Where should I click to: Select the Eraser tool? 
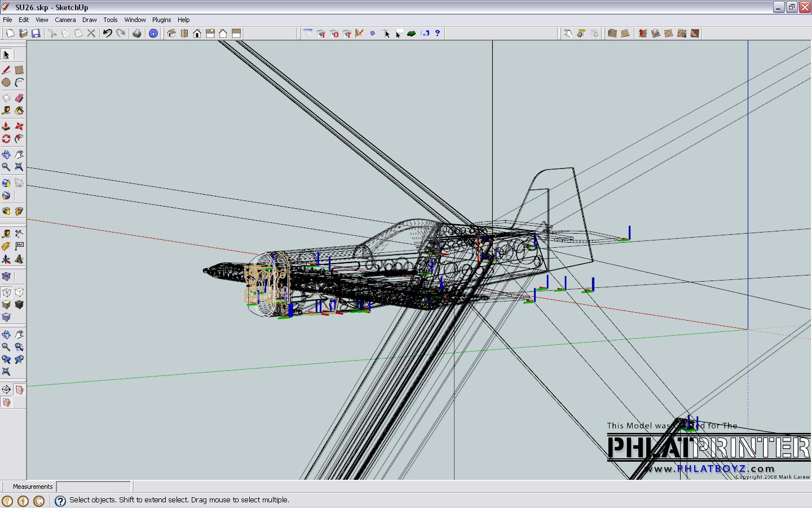[19, 98]
